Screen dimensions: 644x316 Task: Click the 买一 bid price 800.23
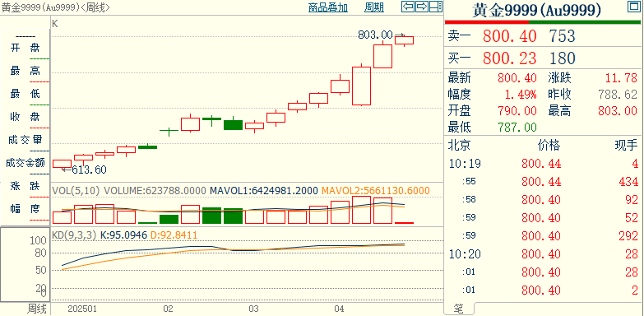click(510, 58)
